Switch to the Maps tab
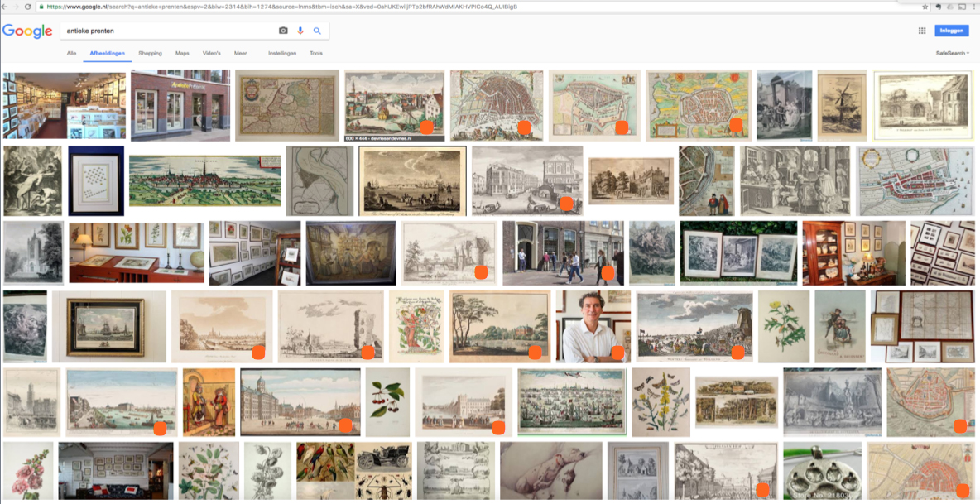This screenshot has width=980, height=504. click(x=182, y=54)
